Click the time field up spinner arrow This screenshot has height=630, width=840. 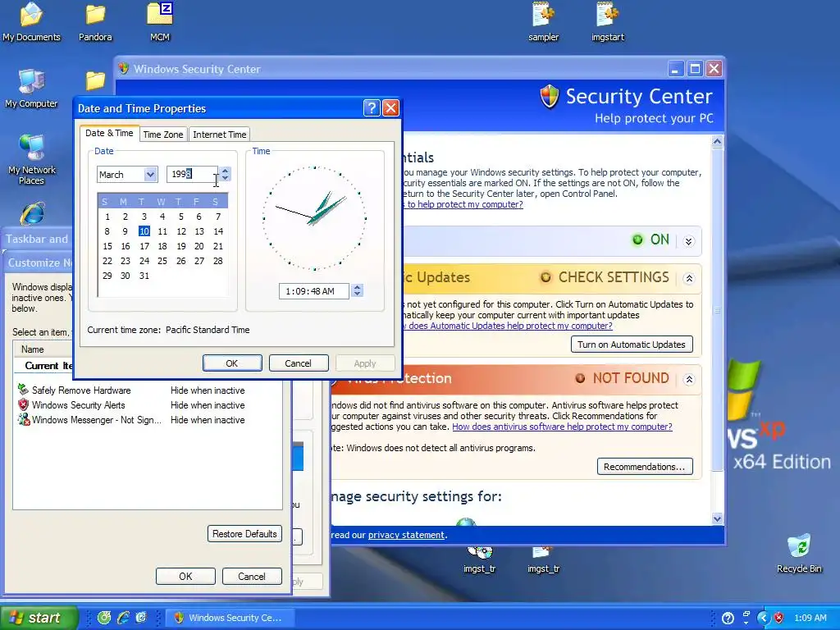(358, 287)
